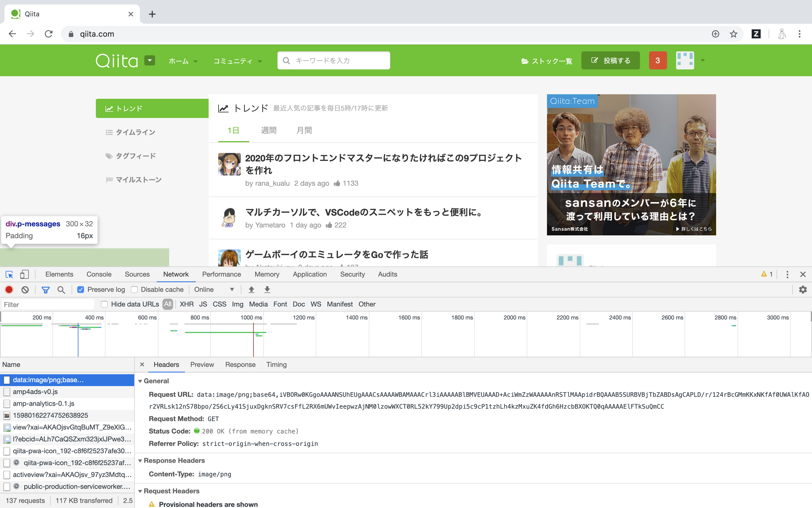Screen dimensions: 812x508
Task: Switch to the 1日 trend tab
Action: click(233, 130)
